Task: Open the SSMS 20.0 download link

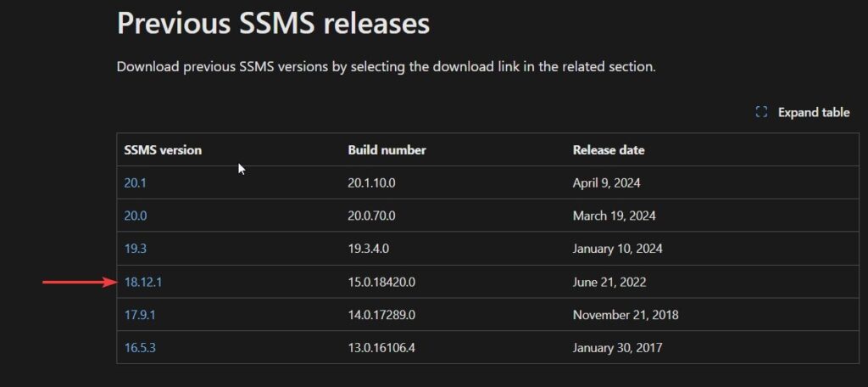Action: pos(136,216)
